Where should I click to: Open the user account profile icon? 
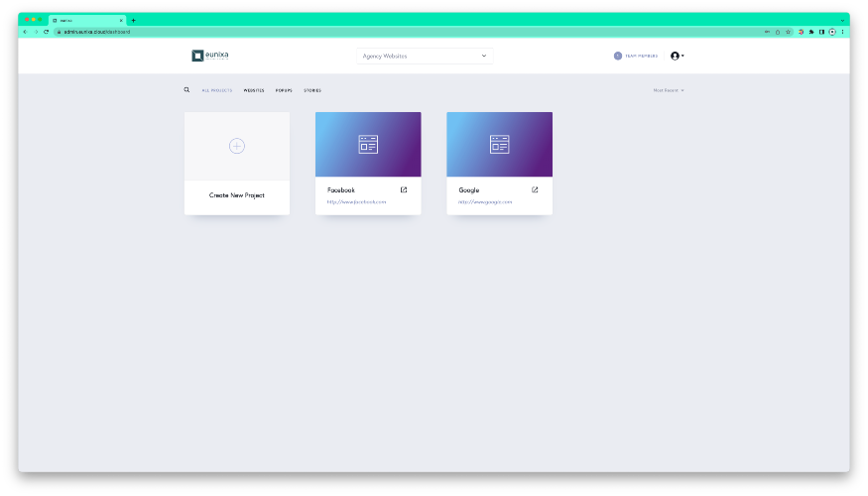click(x=675, y=56)
